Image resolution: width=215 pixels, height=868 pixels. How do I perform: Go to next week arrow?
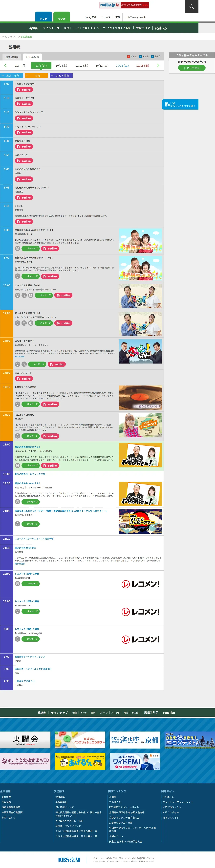click(x=158, y=65)
